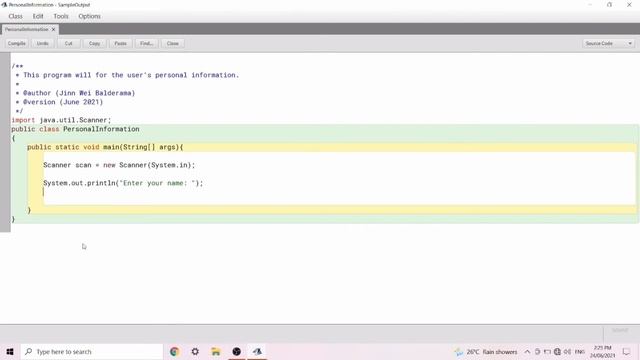Click the '@version (June 2021)' line
Screen dimensions: 640x360
point(60,102)
